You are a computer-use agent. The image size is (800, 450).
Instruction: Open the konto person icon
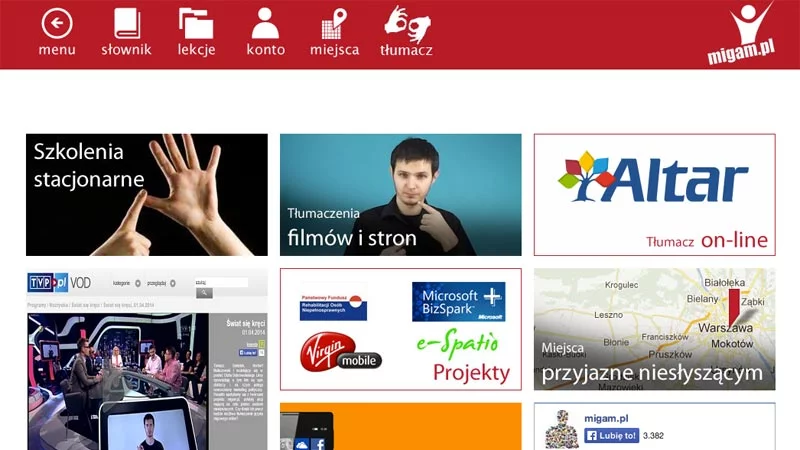click(265, 23)
